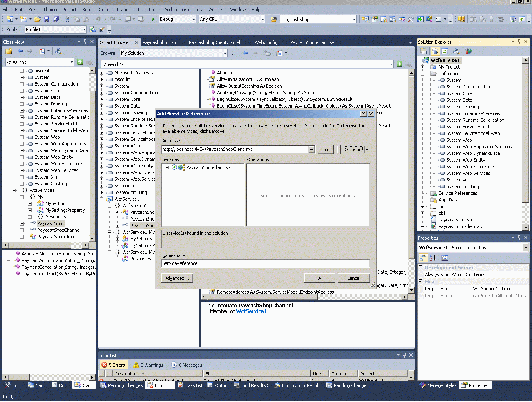The width and height of the screenshot is (532, 402).
Task: Click the Solution Explorer vertical scrollbar
Action: pyautogui.click(x=526, y=143)
